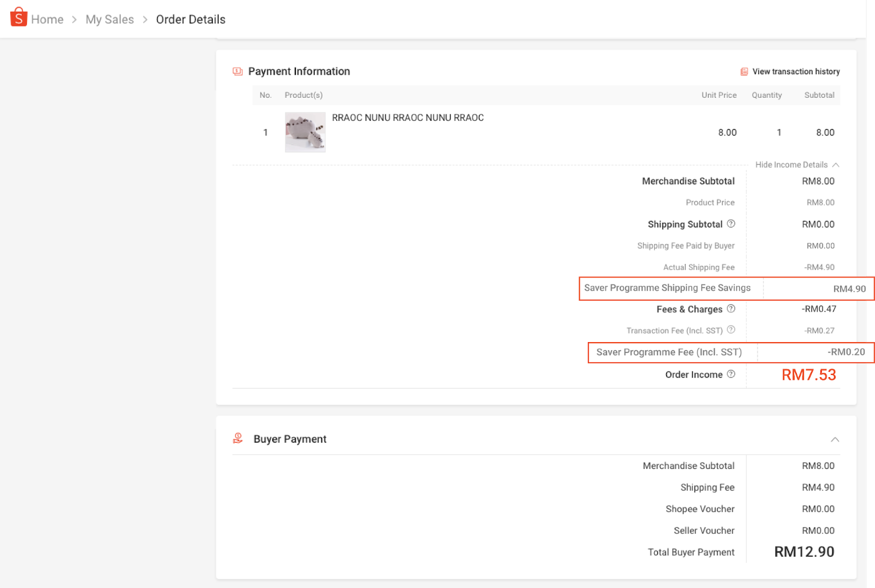The height and width of the screenshot is (588, 875).
Task: Click the View transaction history link
Action: (x=796, y=72)
